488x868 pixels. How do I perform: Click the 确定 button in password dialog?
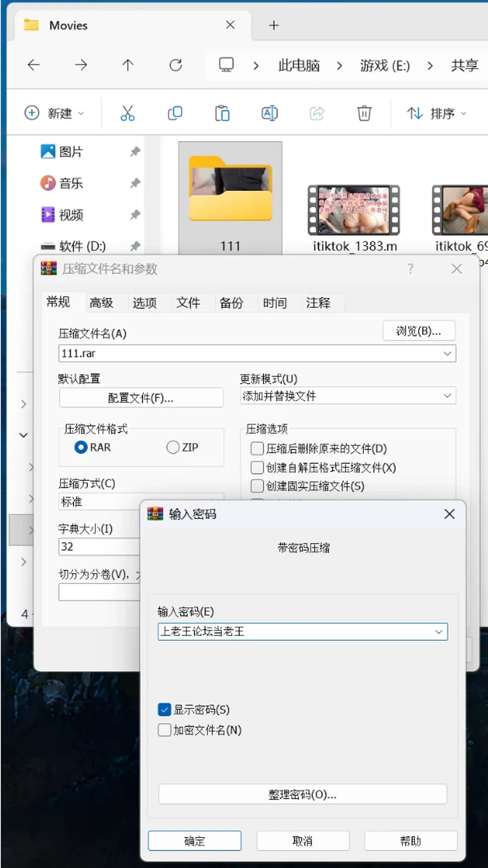coord(195,841)
